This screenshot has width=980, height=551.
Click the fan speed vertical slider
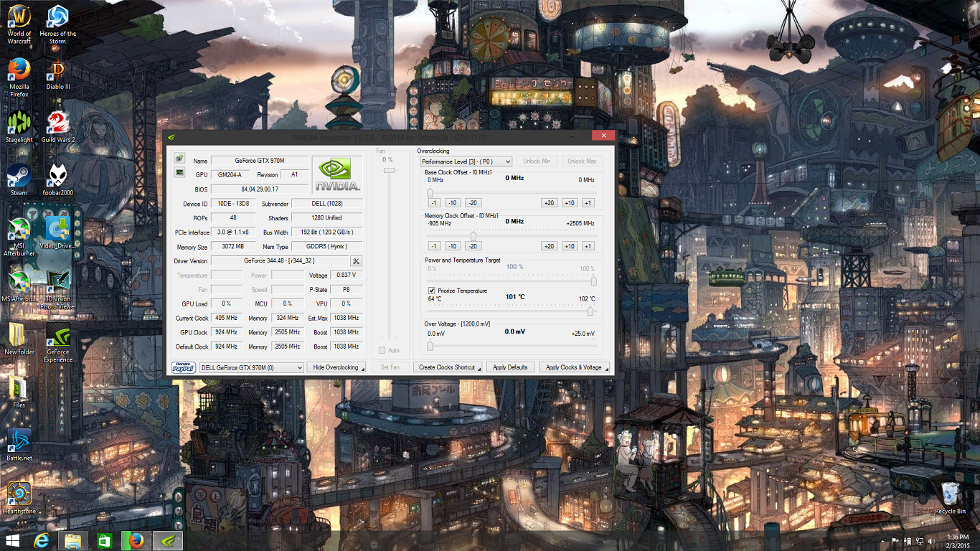(x=390, y=170)
